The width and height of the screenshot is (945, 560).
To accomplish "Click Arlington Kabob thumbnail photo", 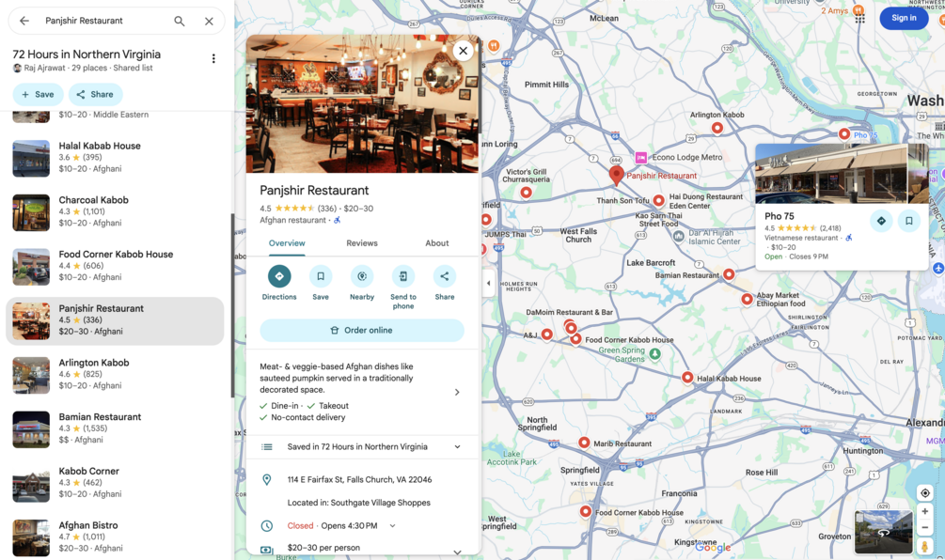I will coord(31,375).
